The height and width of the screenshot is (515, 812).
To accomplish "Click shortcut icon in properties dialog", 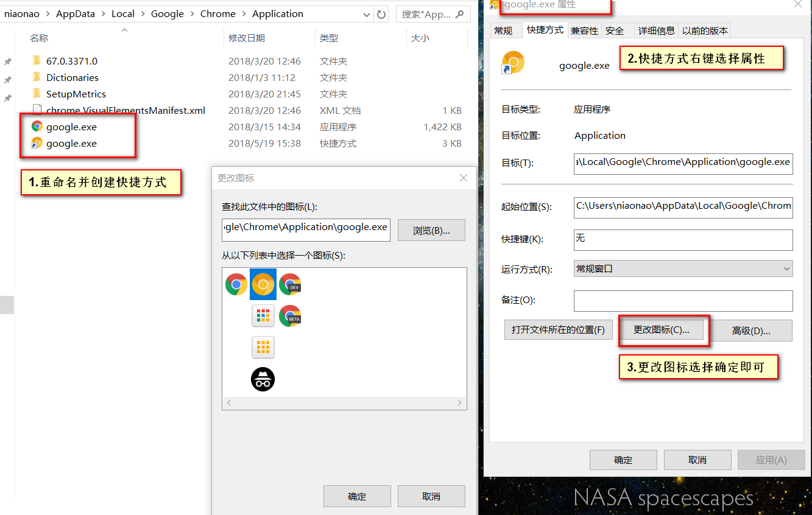I will [x=513, y=63].
